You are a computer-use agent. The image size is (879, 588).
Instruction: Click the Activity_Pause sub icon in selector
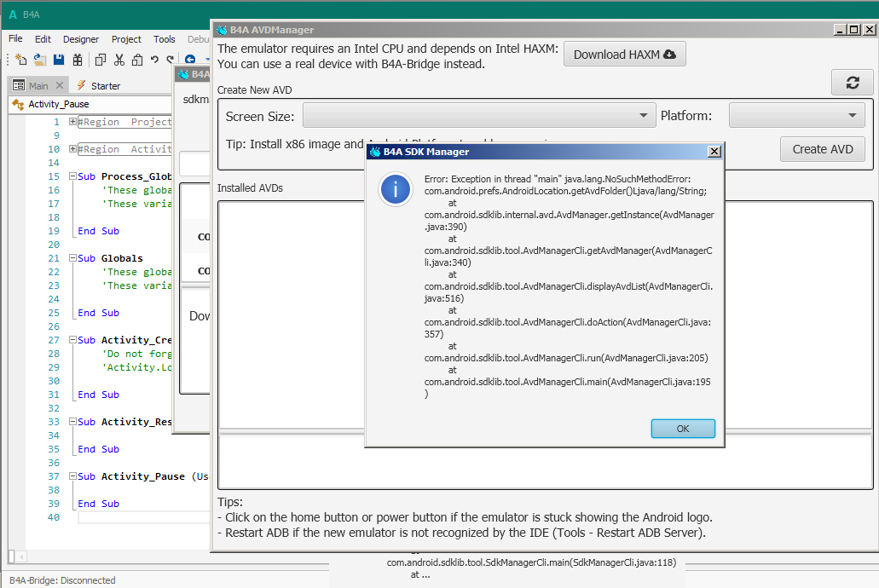point(18,104)
